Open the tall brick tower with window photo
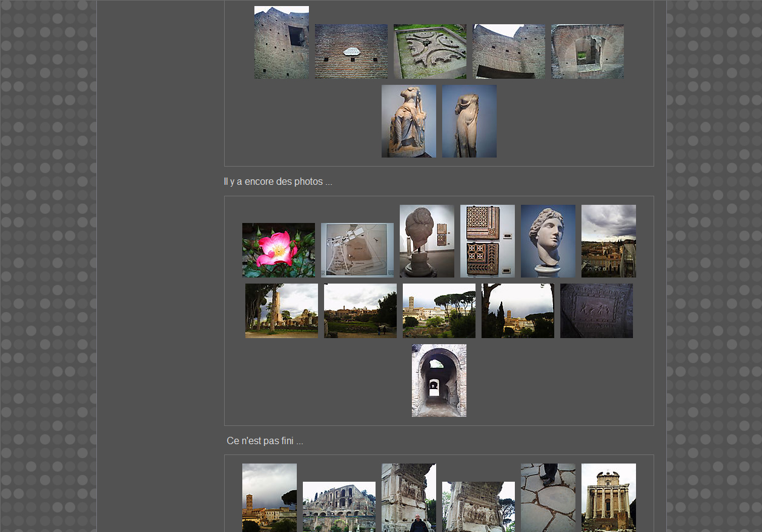The height and width of the screenshot is (532, 762). [281, 42]
